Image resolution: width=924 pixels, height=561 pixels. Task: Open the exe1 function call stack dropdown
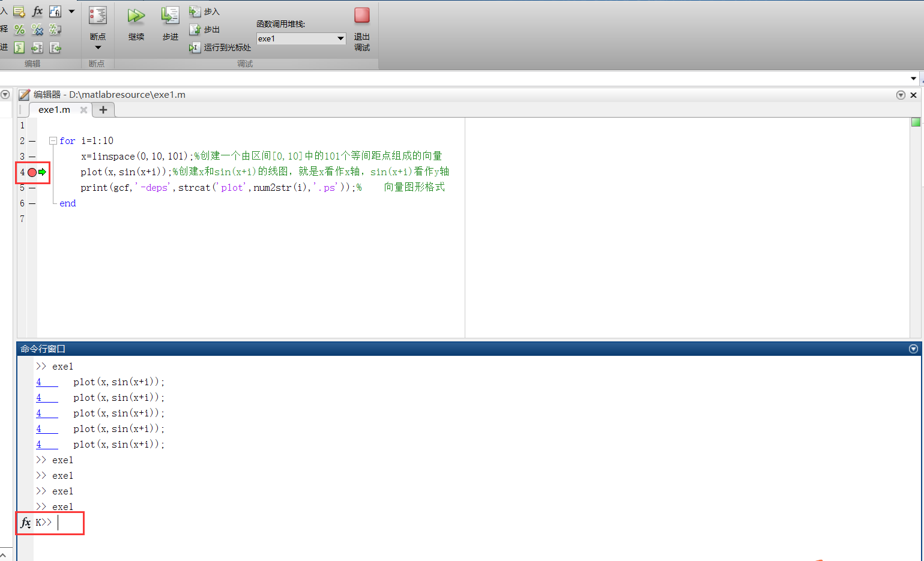[341, 38]
